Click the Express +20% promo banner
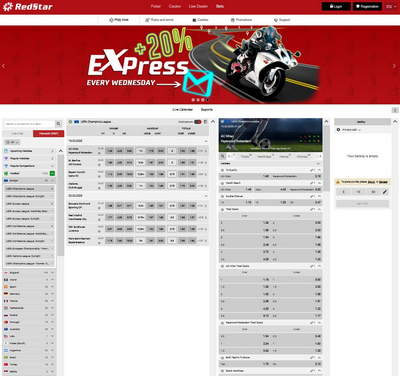 [x=200, y=65]
